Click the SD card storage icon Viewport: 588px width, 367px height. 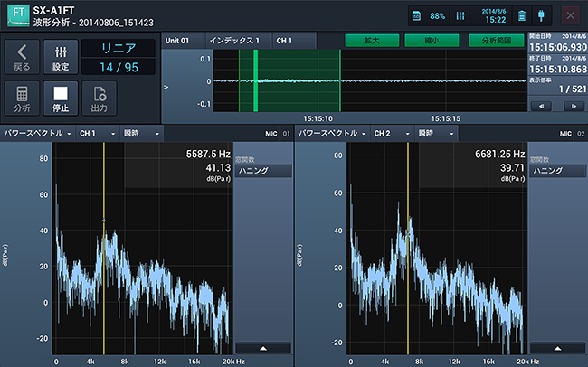(417, 15)
